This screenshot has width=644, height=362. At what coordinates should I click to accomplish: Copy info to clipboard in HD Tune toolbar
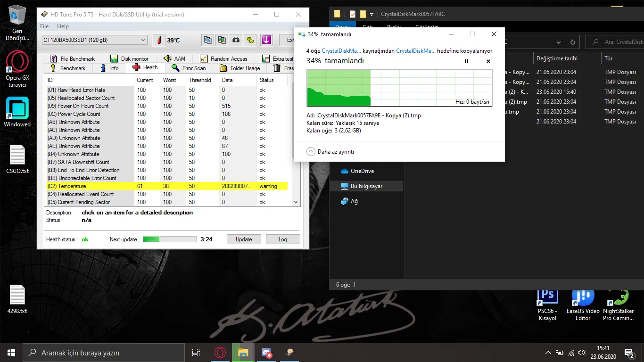point(208,40)
